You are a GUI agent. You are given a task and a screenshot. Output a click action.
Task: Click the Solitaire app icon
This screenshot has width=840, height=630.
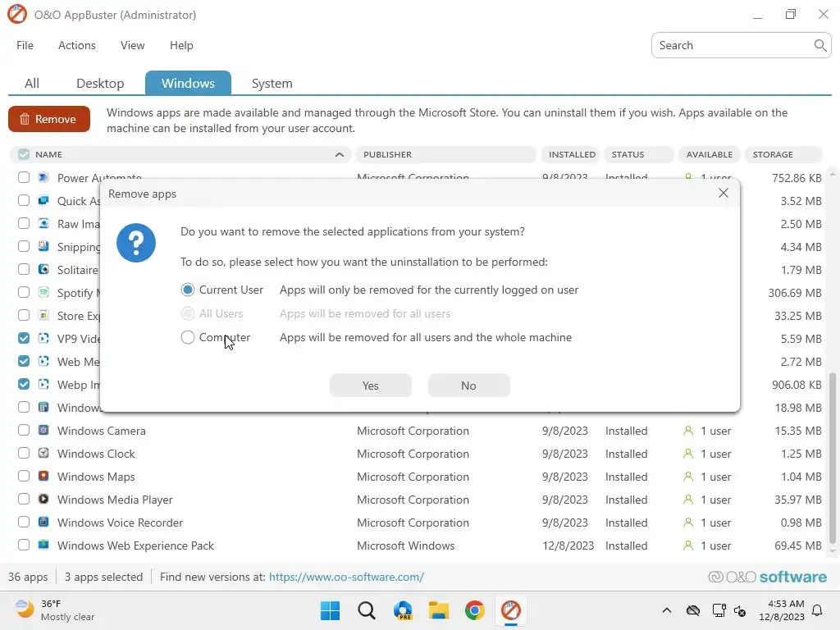43,269
